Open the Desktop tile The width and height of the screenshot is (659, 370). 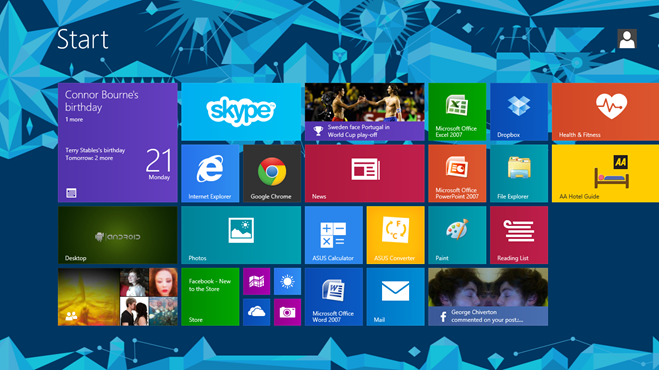click(x=118, y=235)
